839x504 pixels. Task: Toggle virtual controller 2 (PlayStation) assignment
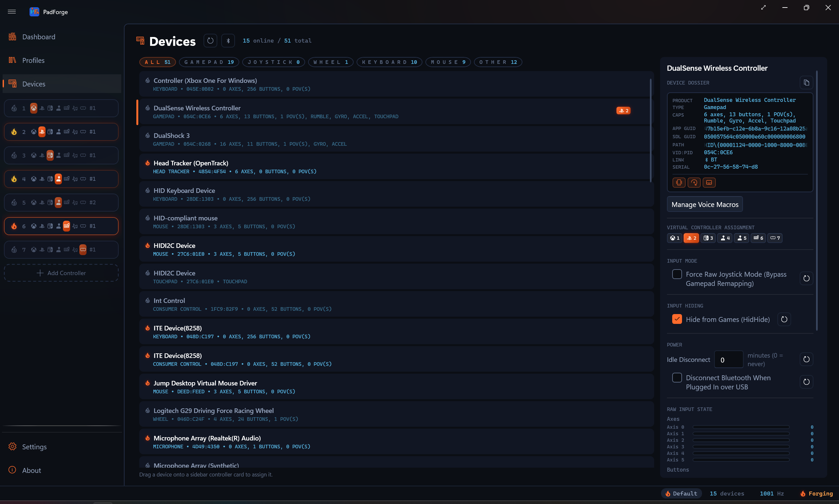691,238
